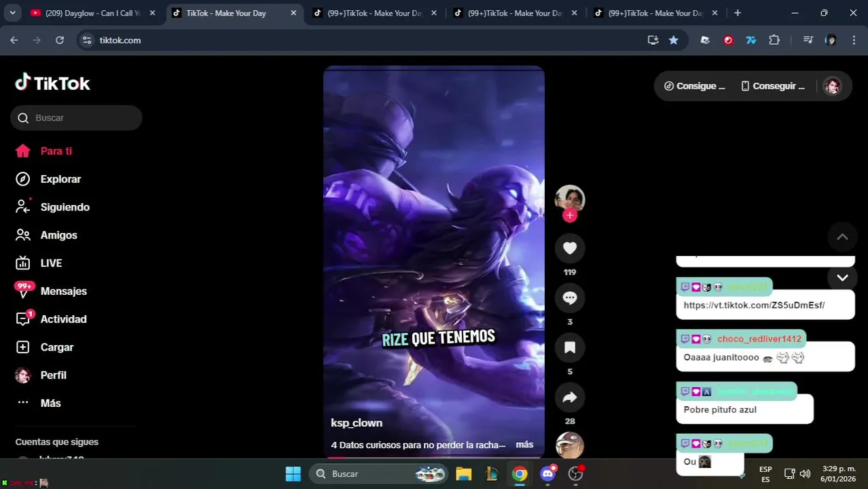Open OBS Studio from the taskbar

point(576,473)
